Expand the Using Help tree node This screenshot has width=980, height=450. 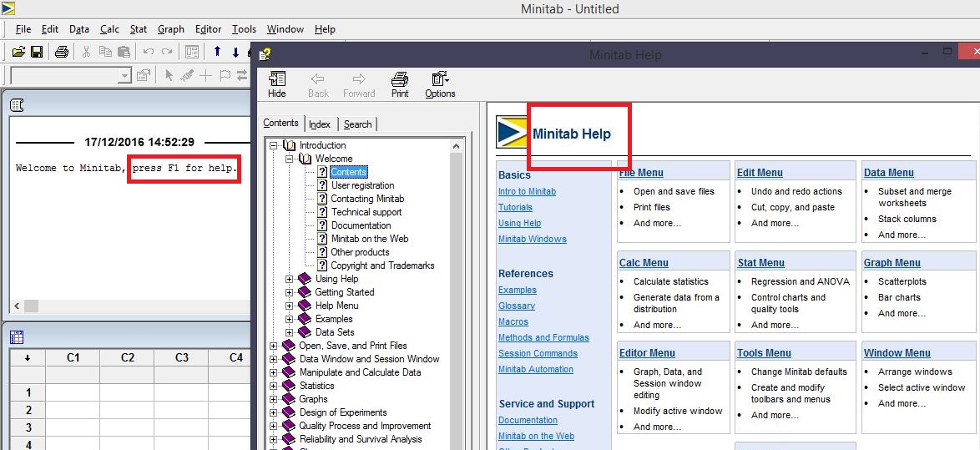(290, 279)
